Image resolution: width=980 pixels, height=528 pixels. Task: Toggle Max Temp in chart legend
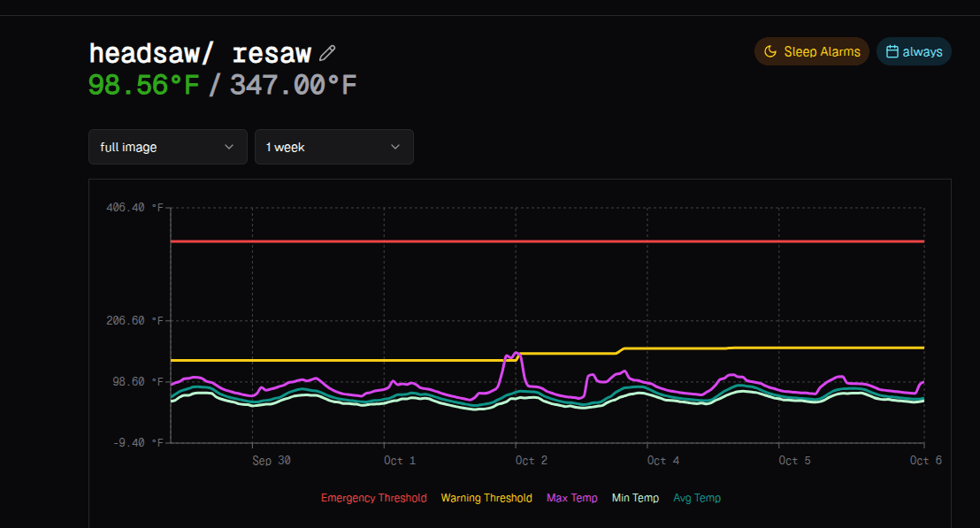pyautogui.click(x=571, y=498)
